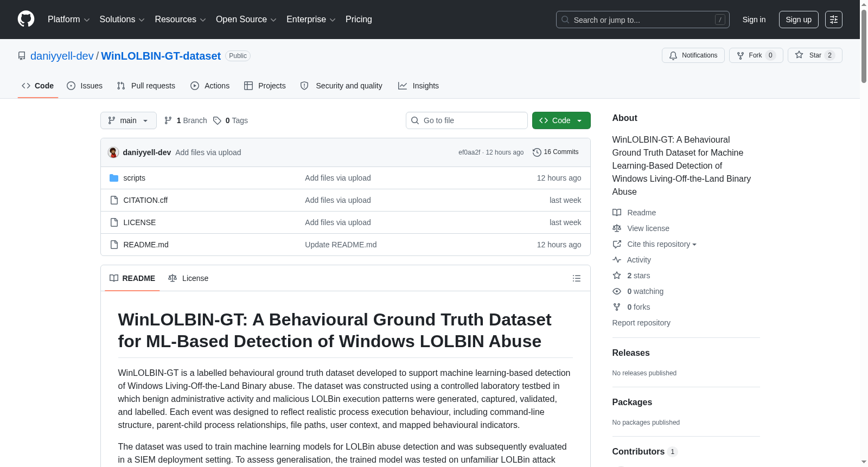Switch to the Pull requests tab

pyautogui.click(x=146, y=86)
